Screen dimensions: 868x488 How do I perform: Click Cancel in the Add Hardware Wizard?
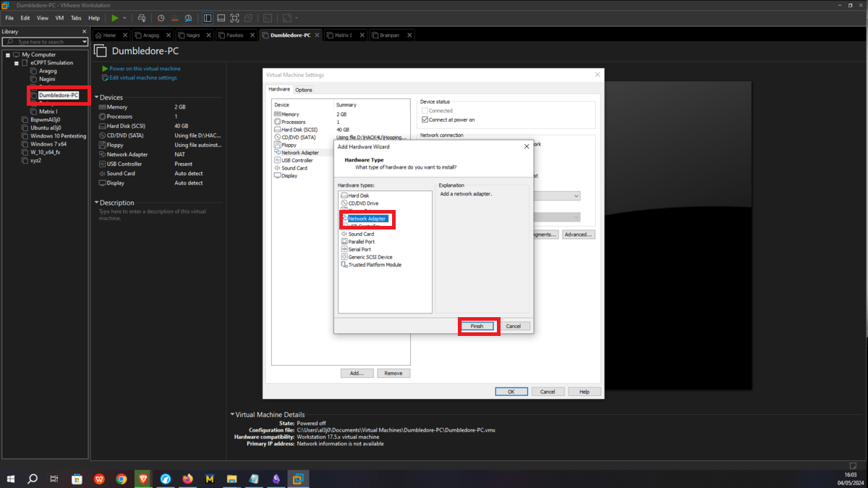coord(514,326)
